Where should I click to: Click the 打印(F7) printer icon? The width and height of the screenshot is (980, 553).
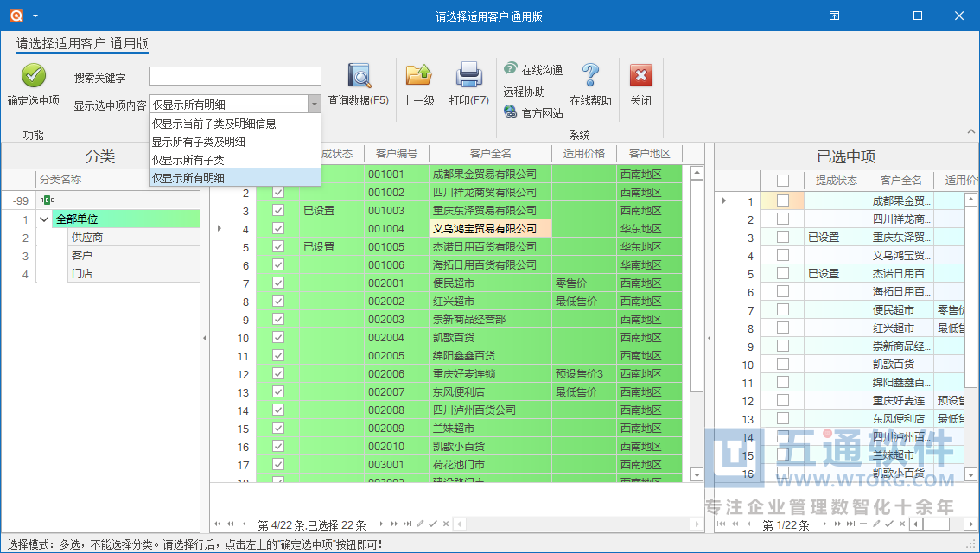click(x=468, y=75)
